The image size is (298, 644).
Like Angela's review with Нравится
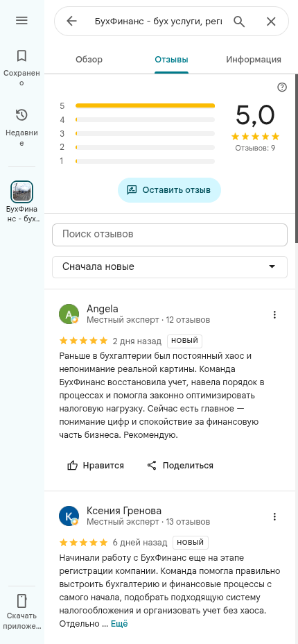click(x=96, y=466)
